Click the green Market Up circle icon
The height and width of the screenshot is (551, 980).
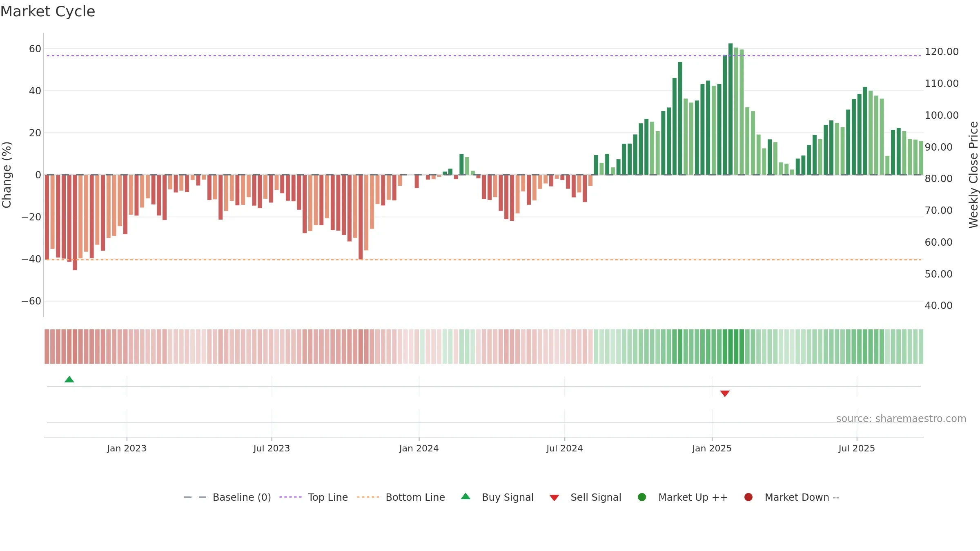pyautogui.click(x=642, y=497)
